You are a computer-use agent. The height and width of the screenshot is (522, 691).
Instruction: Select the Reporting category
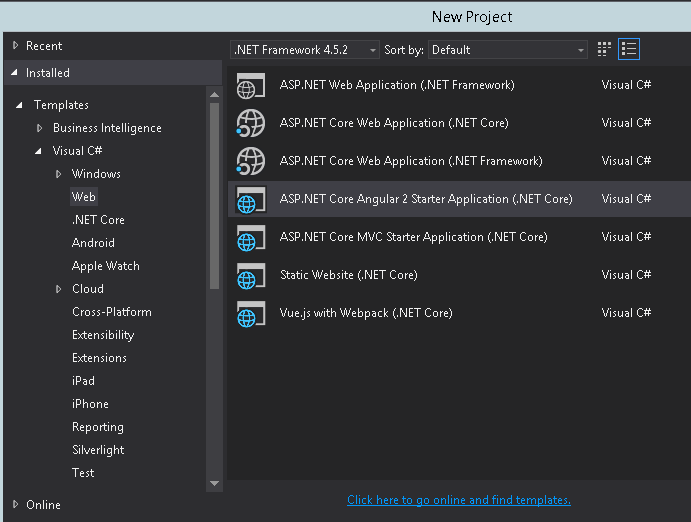[x=98, y=427]
